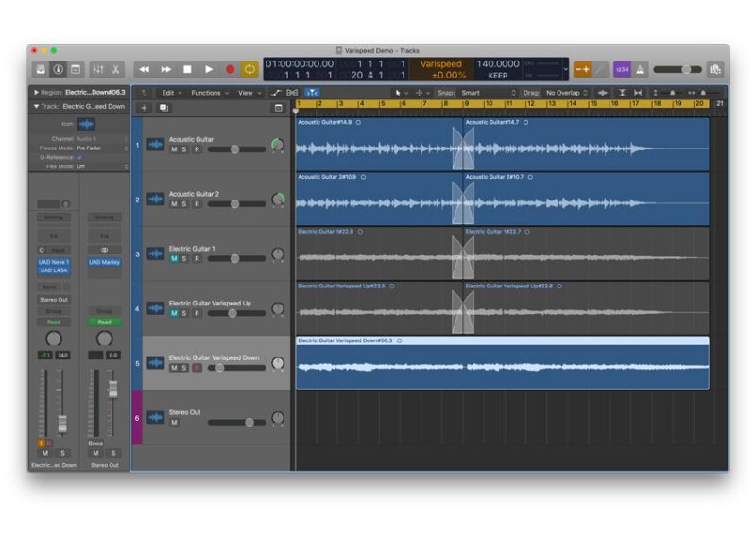Toggle the yellow Cycle mode button
756x540 pixels.
(249, 69)
